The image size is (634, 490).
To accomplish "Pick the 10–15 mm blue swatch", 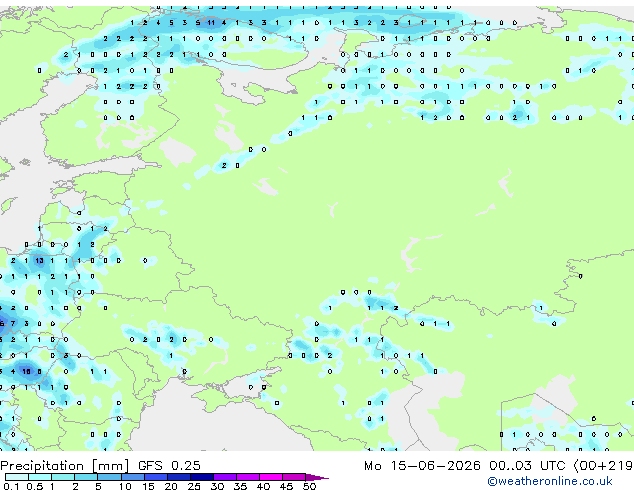I will (132, 477).
